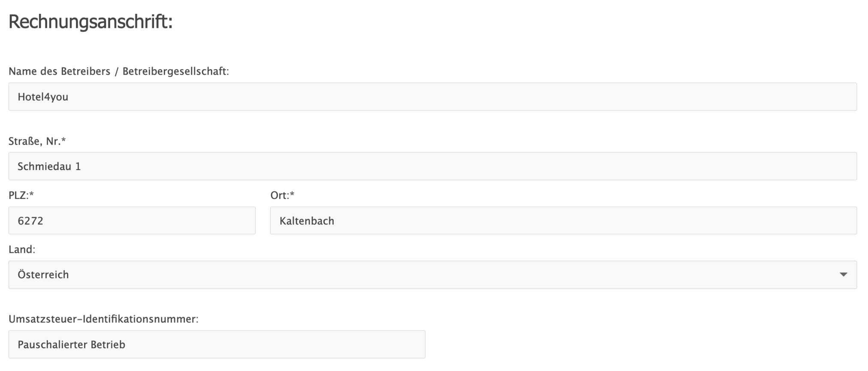Select the Ort input field
Viewport: 868px width, 371px height.
(x=563, y=221)
